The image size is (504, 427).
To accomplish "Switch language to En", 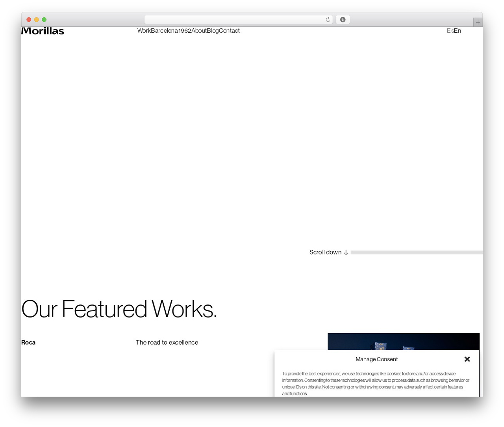I will pyautogui.click(x=458, y=31).
